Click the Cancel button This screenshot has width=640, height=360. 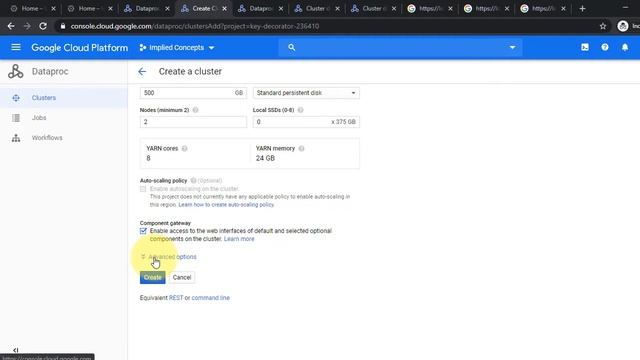182,278
